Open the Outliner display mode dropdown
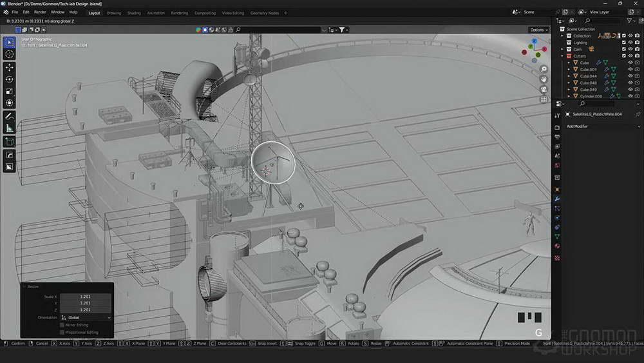Viewport: 644px width, 363px height. pos(573,21)
